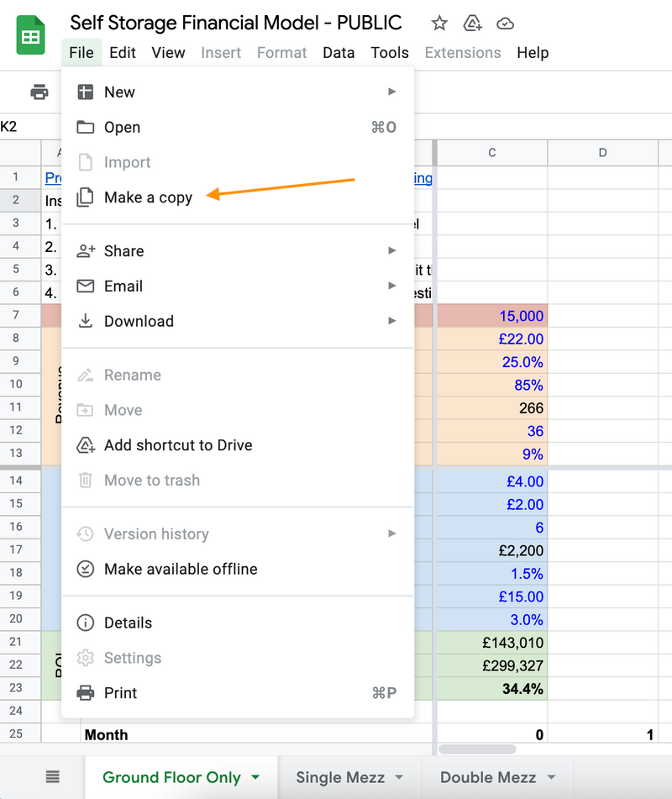The image size is (672, 799).
Task: Expand the New submenu arrow
Action: pos(392,92)
